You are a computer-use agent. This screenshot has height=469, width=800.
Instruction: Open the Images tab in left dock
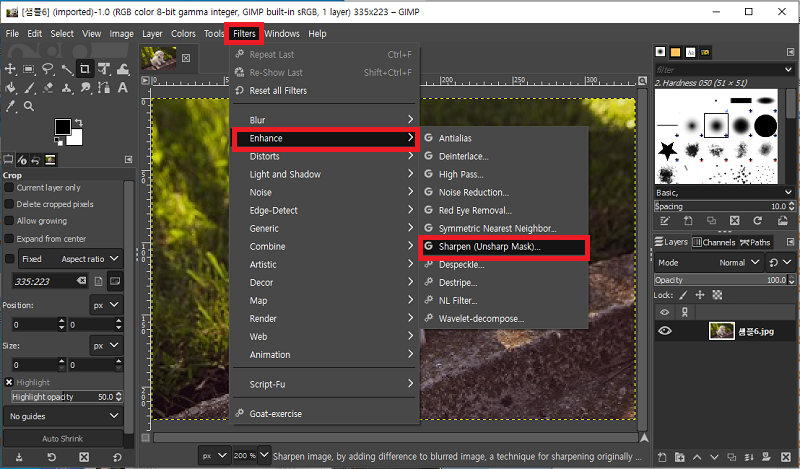coord(50,160)
